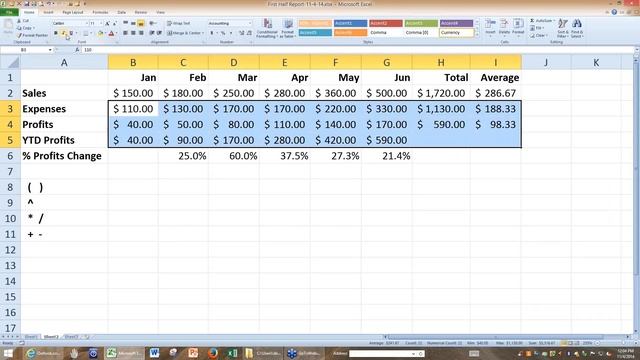The height and width of the screenshot is (360, 640).
Task: Click the Orientation icon
Action: click(152, 23)
